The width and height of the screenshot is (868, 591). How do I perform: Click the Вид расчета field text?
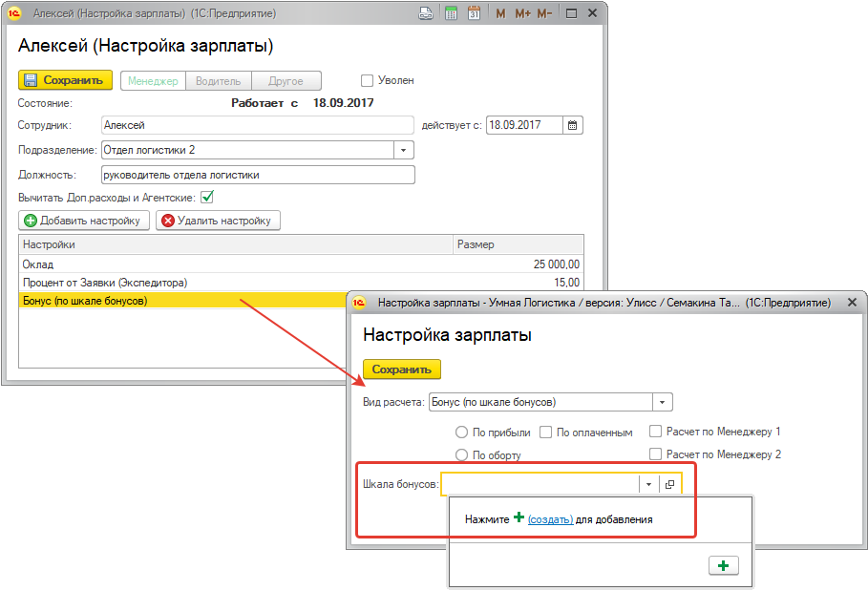point(540,402)
